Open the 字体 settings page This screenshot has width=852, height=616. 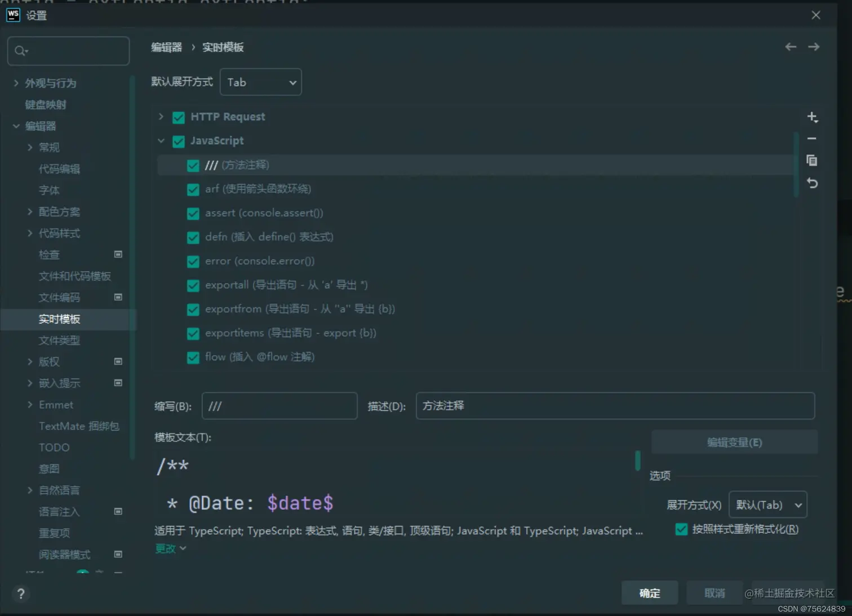[49, 190]
